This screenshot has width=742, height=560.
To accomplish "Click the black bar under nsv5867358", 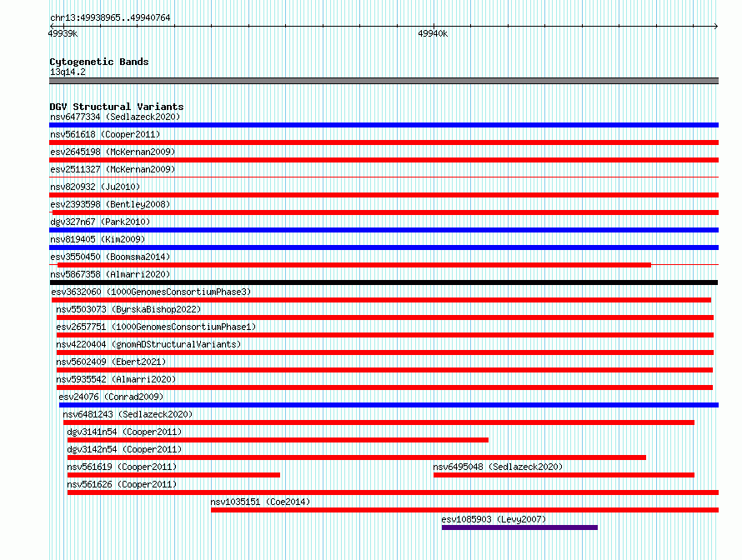I will [384, 282].
